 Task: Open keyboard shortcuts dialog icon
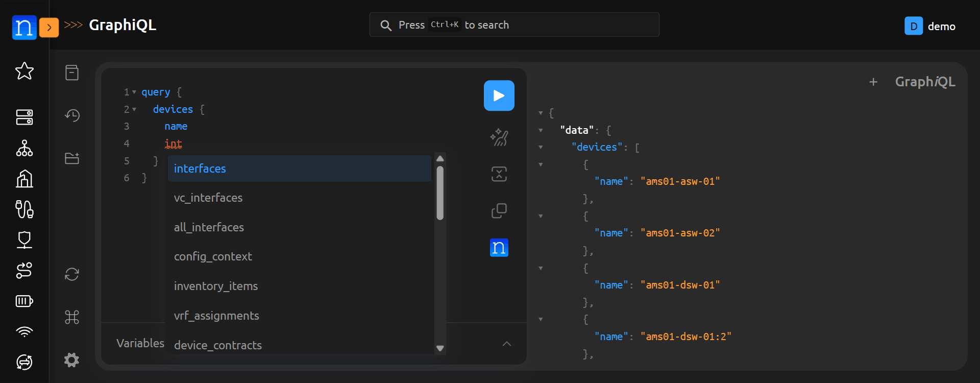[x=72, y=317]
